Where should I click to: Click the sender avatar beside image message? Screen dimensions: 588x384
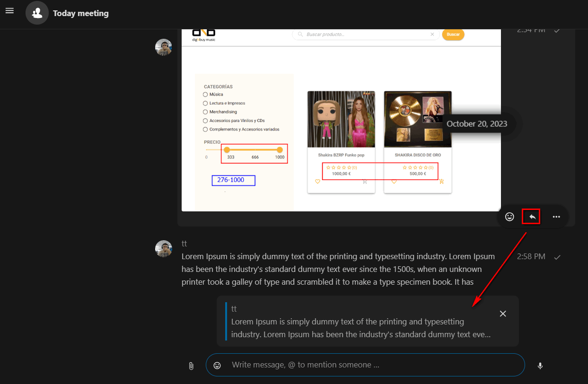tap(164, 47)
